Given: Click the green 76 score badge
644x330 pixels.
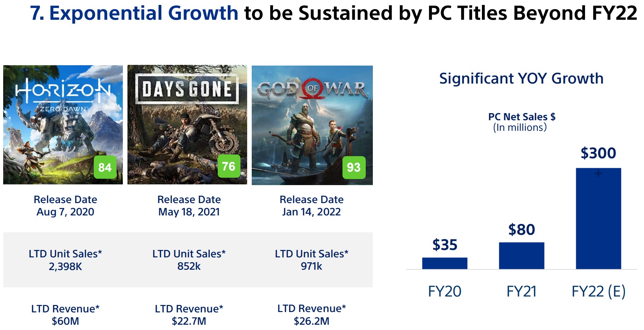Looking at the screenshot, I should pyautogui.click(x=228, y=166).
